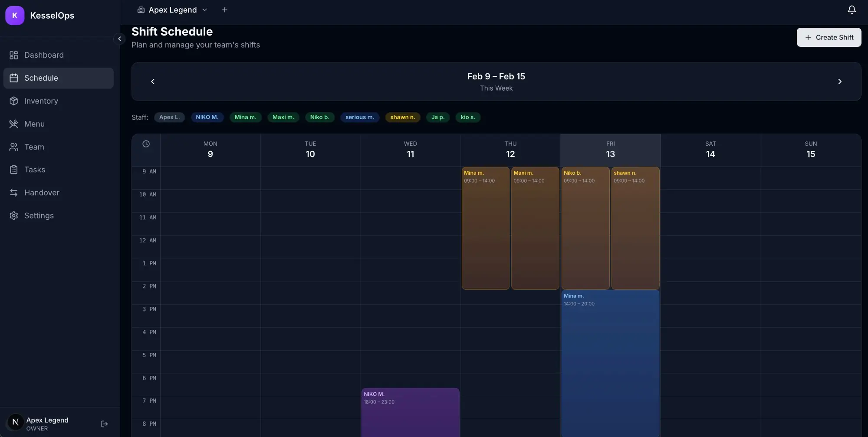Viewport: 868px width, 437px height.
Task: Toggle the NIKO M. staff filter chip
Action: tap(207, 117)
